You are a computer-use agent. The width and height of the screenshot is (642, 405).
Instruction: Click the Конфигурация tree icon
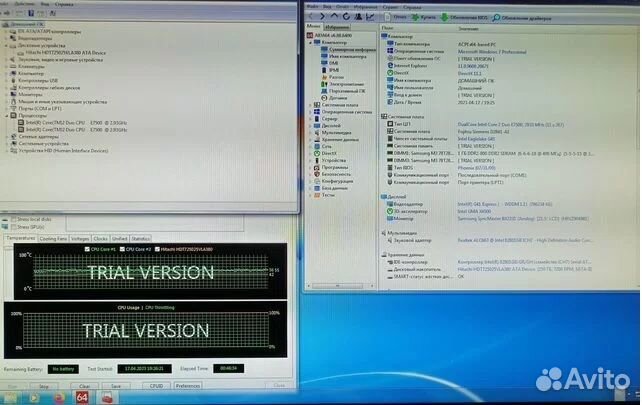317,181
